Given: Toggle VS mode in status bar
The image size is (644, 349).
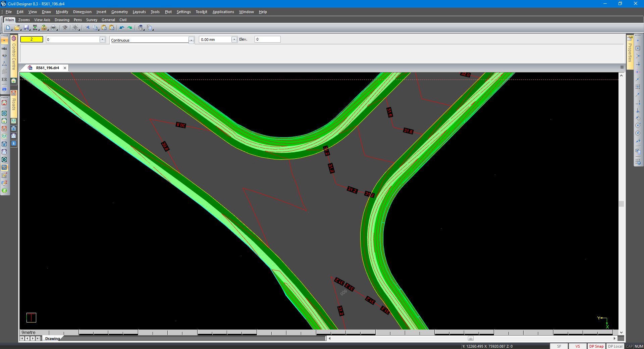Looking at the screenshot, I should (x=578, y=346).
